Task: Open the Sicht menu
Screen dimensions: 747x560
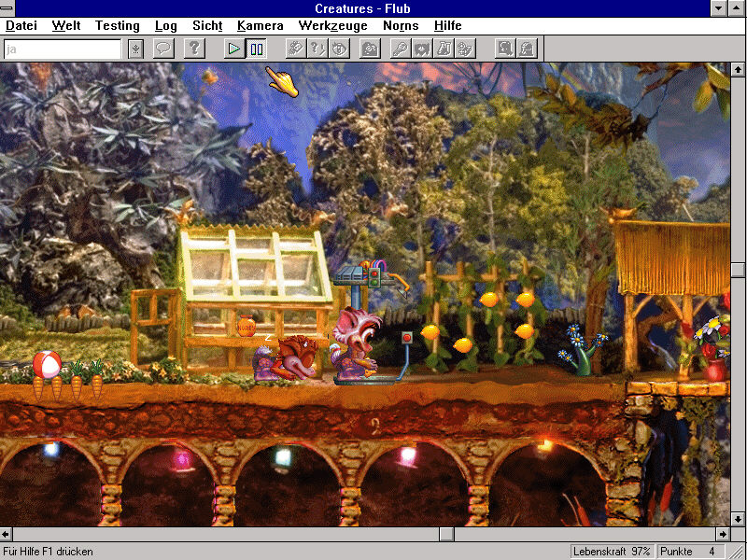Action: pos(207,26)
